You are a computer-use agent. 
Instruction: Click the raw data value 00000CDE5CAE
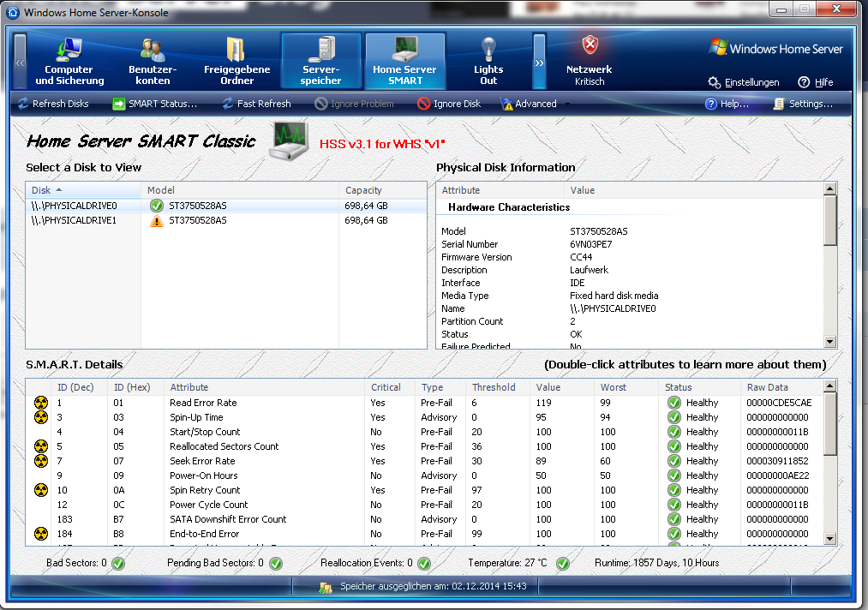pyautogui.click(x=779, y=403)
